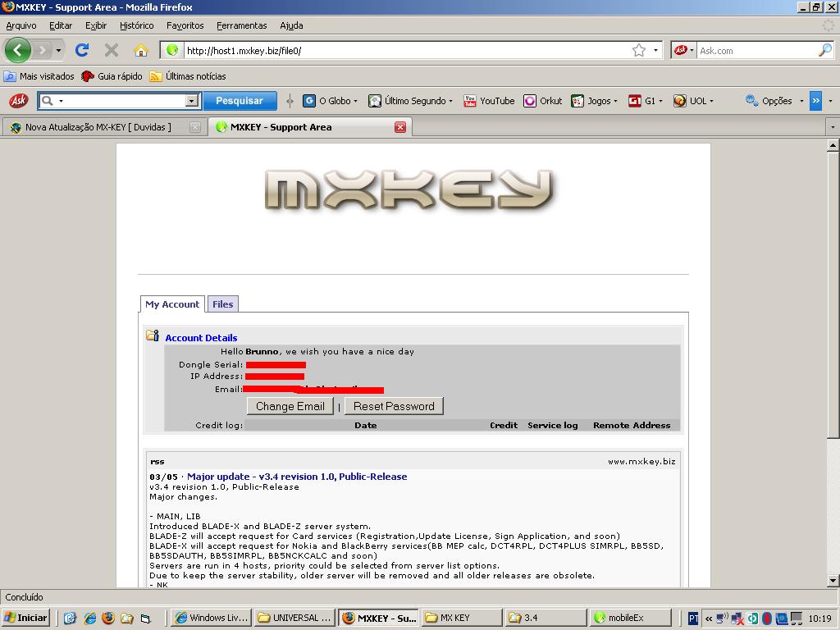Click the Remote Address column header
Image resolution: width=840 pixels, height=630 pixels.
pos(632,425)
